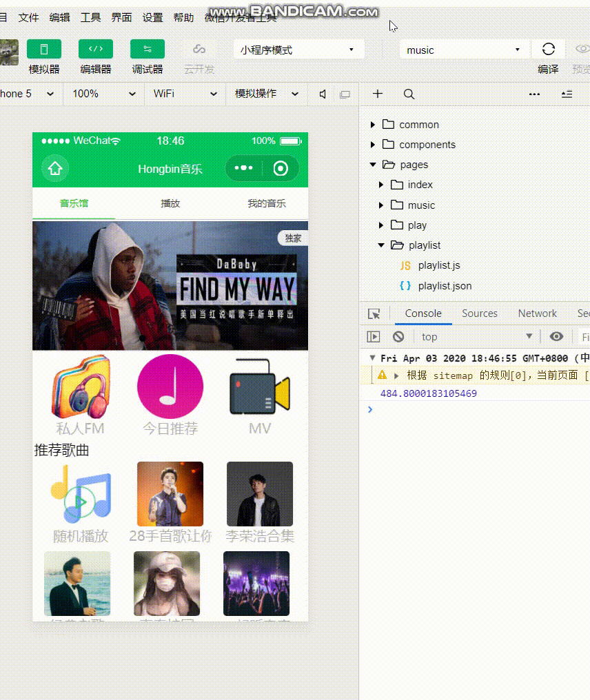
Task: Open file tree more options dots
Action: tap(534, 94)
